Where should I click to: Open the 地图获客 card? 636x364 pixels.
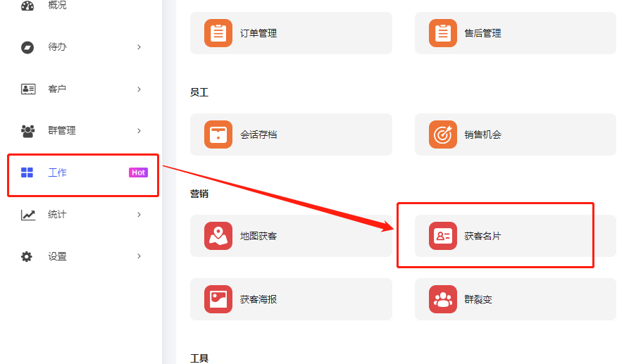point(291,236)
